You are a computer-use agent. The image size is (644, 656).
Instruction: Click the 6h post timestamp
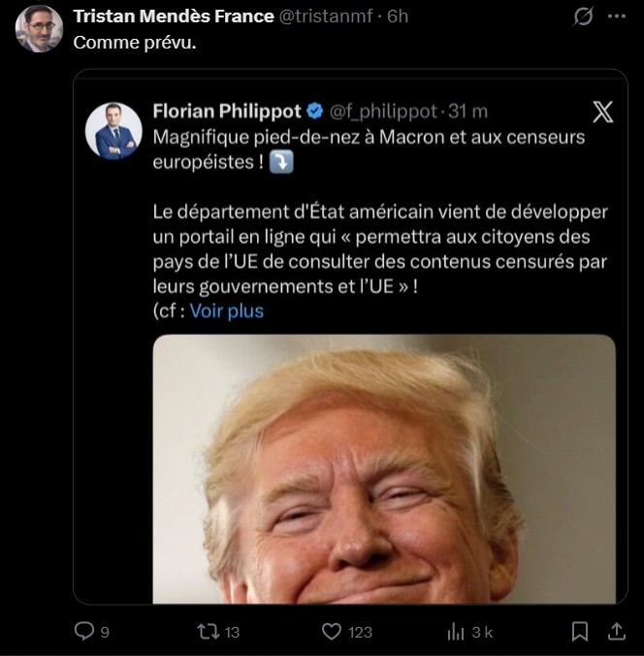point(396,16)
